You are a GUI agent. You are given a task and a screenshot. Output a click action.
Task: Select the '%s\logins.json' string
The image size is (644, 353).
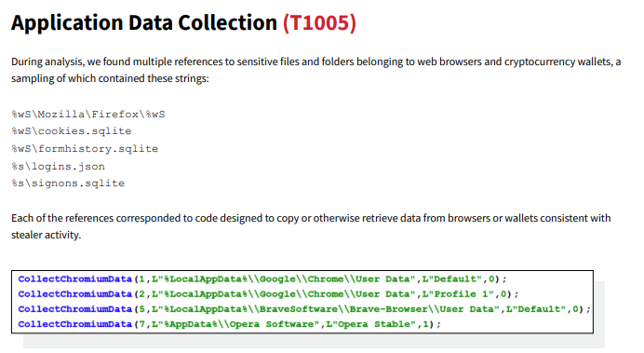tap(58, 167)
